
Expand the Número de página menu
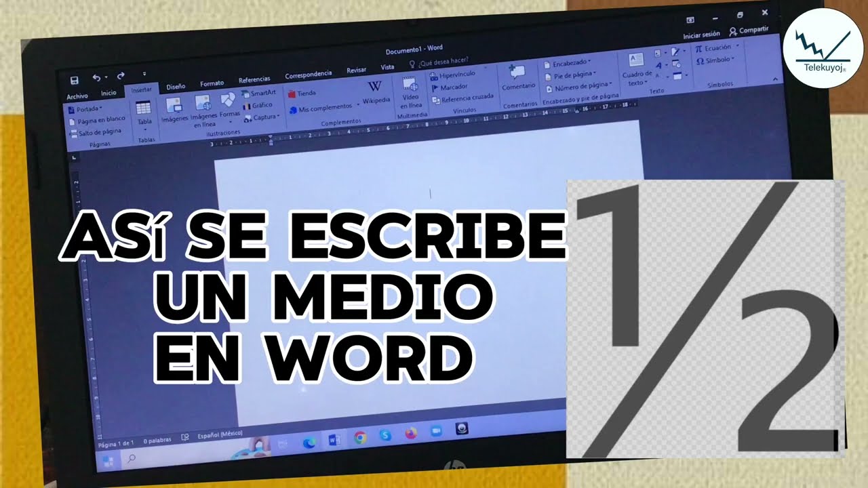click(x=579, y=86)
